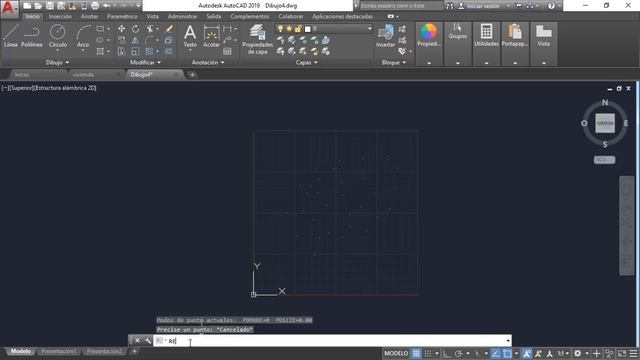This screenshot has width=640, height=360.
Task: Toggle layer lock icon in layer dropdown
Action: coord(298,29)
